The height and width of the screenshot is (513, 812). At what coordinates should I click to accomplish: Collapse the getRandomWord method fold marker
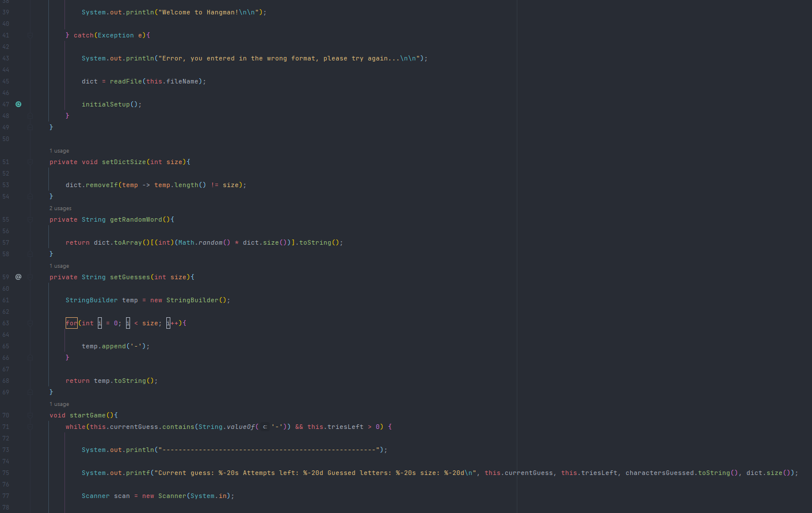(x=30, y=219)
